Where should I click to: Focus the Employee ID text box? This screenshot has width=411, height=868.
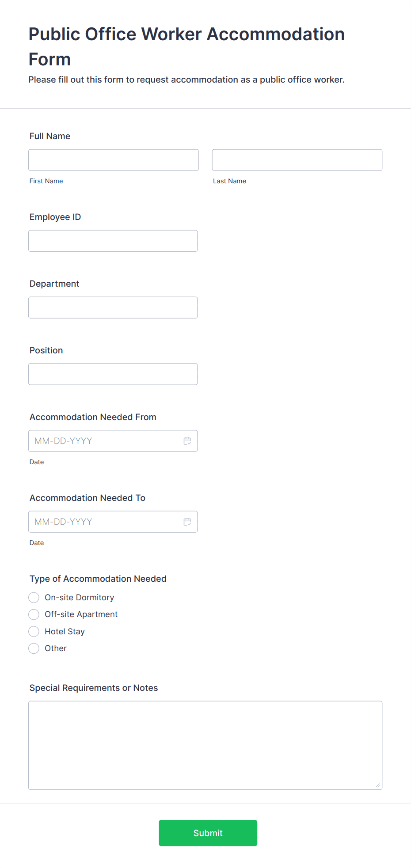pos(113,241)
